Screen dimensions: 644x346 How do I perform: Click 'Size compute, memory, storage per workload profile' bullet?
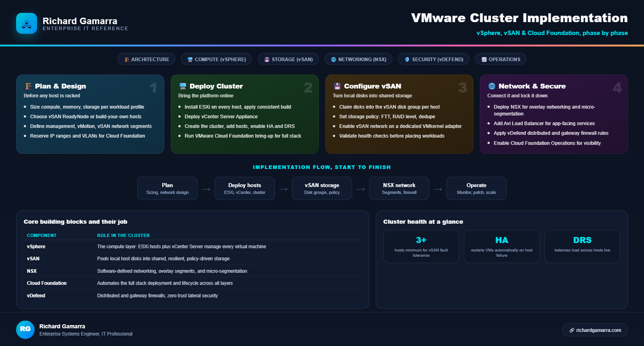(x=87, y=107)
